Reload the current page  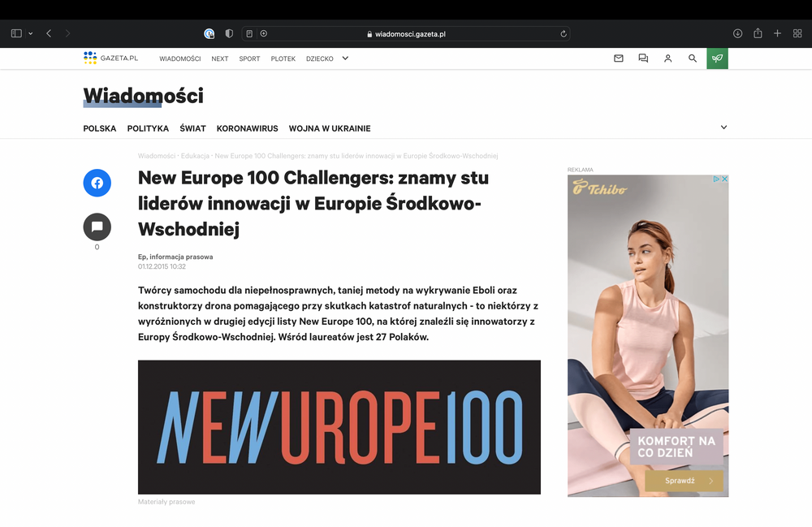(564, 33)
